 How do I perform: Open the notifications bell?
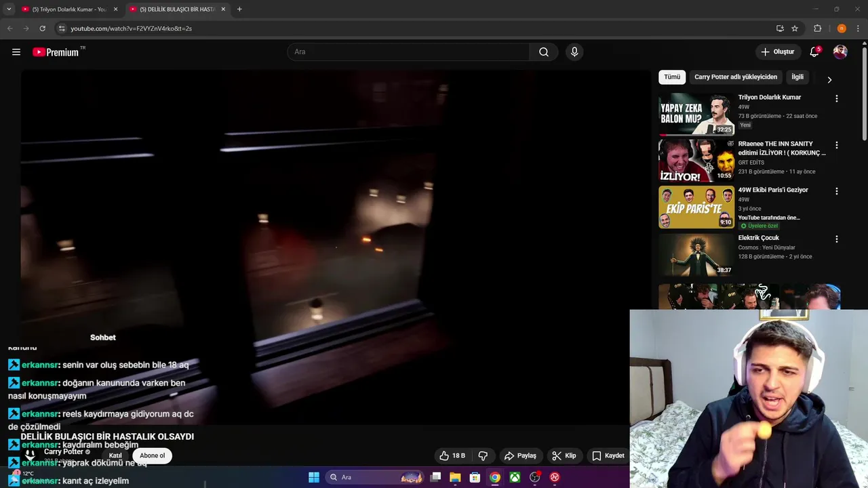(x=814, y=52)
